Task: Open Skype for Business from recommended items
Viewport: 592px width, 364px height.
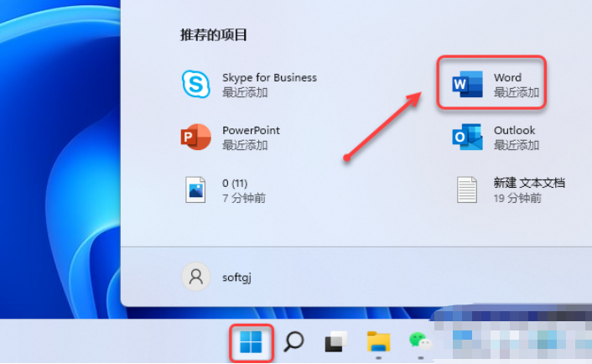Action: pyautogui.click(x=249, y=84)
